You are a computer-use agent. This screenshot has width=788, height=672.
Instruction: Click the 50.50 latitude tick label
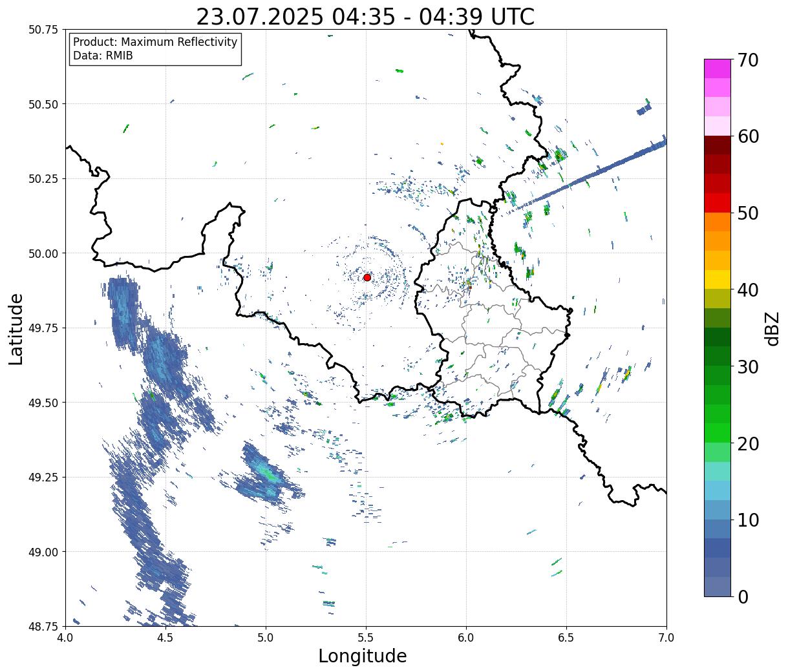43,104
